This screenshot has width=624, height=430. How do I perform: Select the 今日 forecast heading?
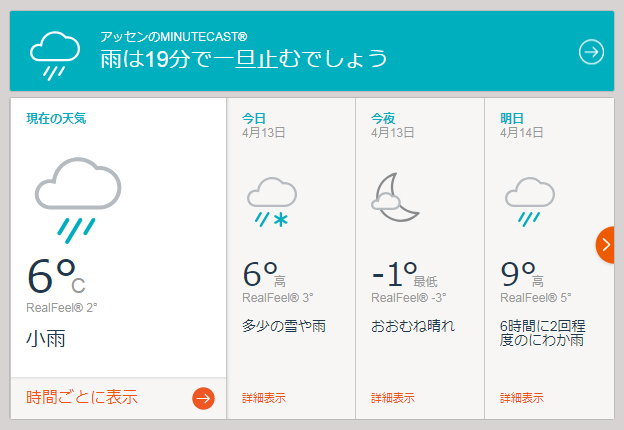254,118
